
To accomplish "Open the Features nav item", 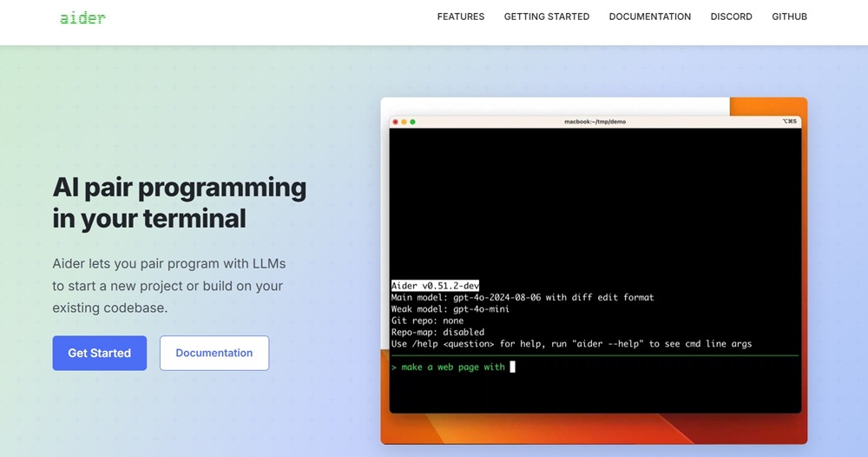I will [461, 17].
